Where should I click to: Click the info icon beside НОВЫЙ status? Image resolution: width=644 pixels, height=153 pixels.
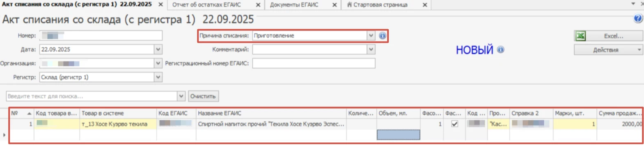point(501,50)
